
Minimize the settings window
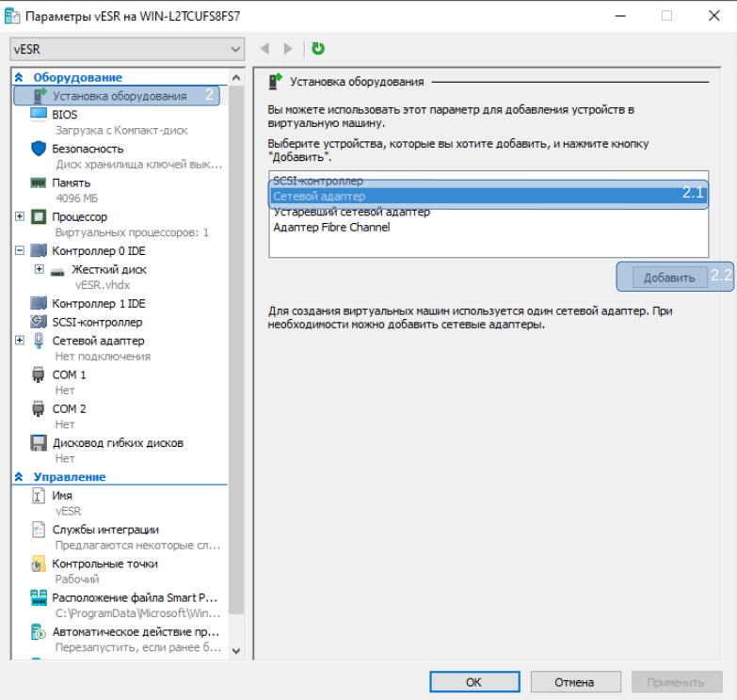(x=620, y=16)
